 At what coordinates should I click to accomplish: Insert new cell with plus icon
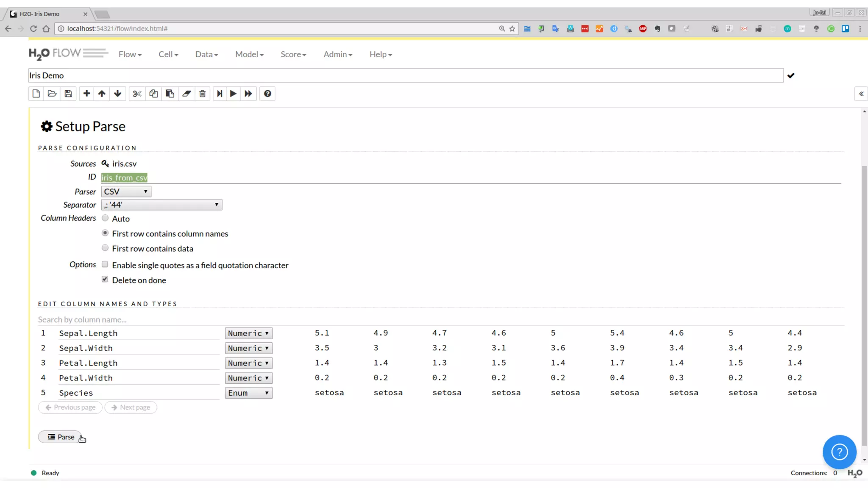tap(86, 94)
